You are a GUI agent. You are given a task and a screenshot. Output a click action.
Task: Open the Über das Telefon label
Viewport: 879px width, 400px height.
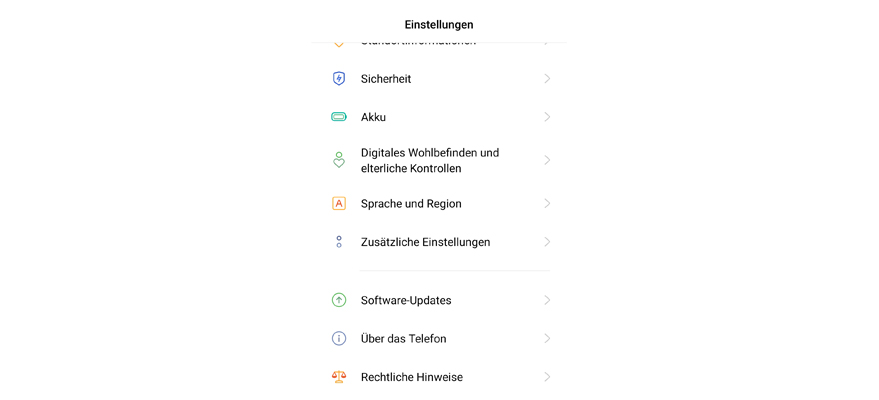(x=403, y=339)
